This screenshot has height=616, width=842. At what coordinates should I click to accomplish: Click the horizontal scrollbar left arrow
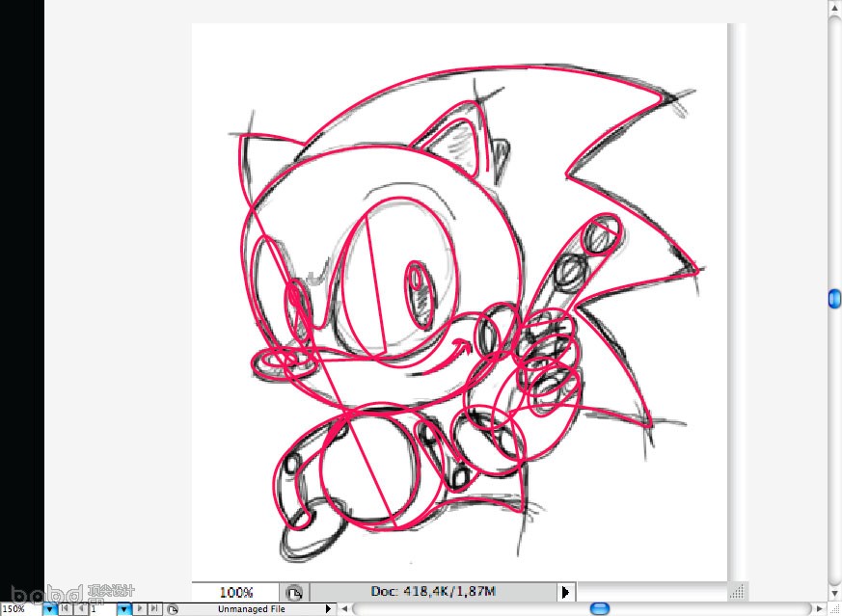click(x=345, y=609)
